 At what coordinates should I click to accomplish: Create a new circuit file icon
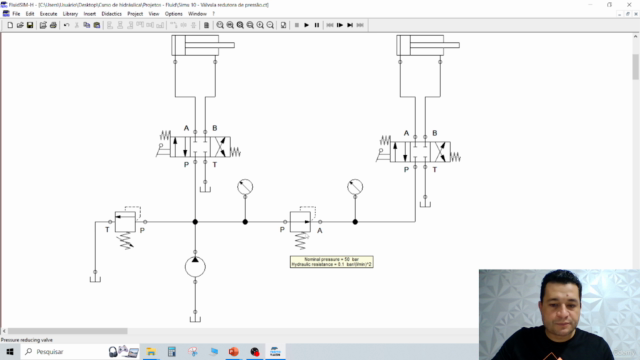click(x=10, y=25)
